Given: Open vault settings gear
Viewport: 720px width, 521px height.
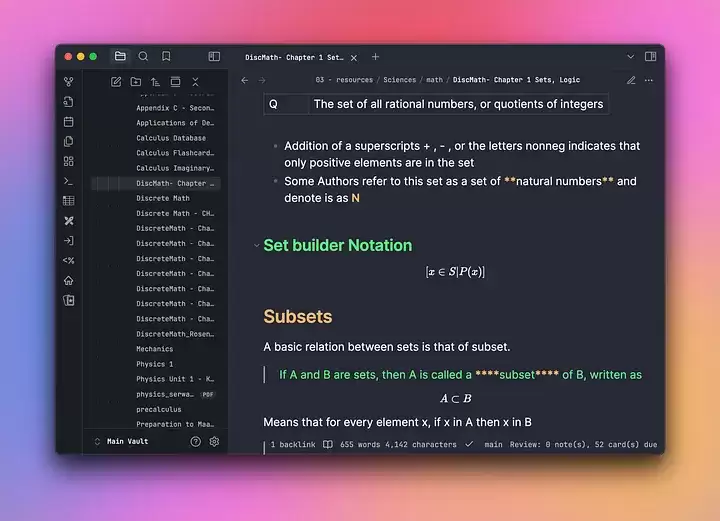Looking at the screenshot, I should pyautogui.click(x=214, y=441).
